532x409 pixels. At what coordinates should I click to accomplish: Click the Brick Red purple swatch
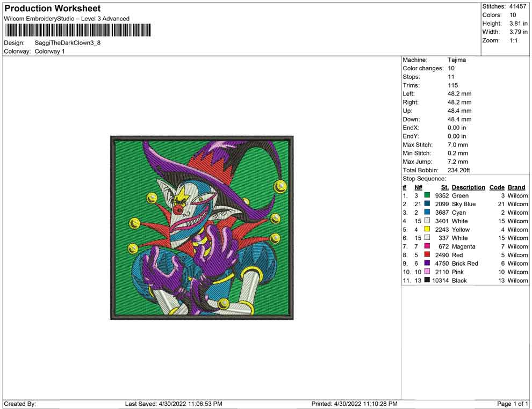pyautogui.click(x=427, y=263)
